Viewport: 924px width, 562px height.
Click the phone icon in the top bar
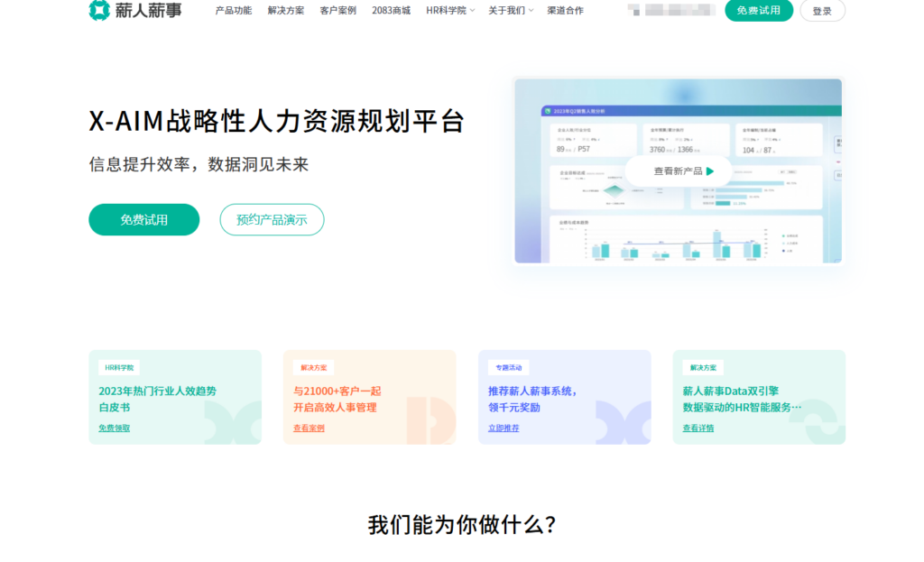[634, 11]
